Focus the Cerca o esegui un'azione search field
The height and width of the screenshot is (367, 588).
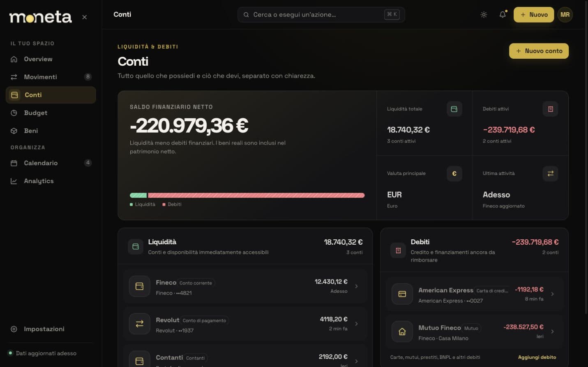[x=321, y=15]
